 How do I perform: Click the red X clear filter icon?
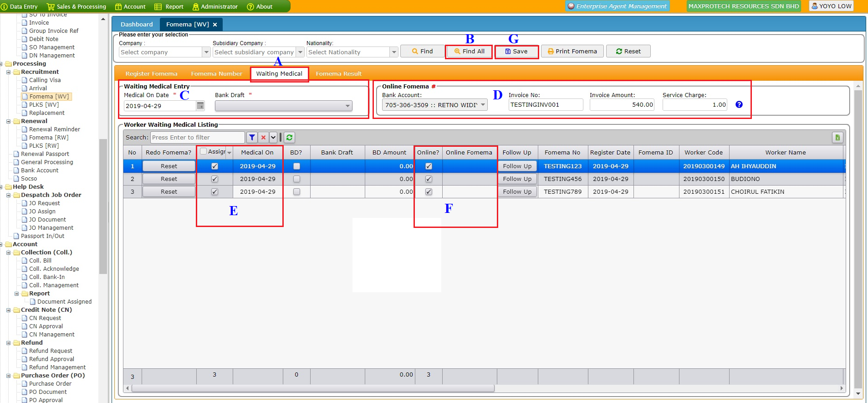263,137
